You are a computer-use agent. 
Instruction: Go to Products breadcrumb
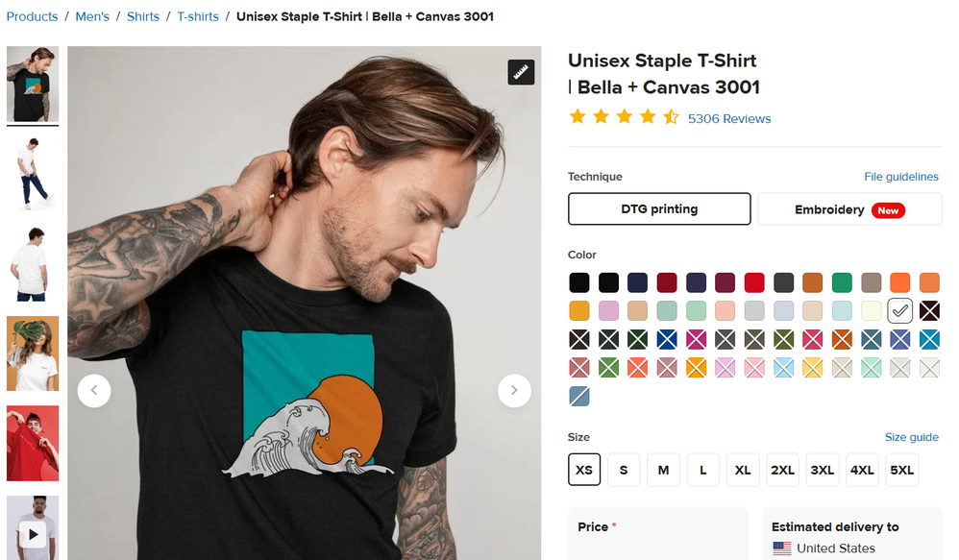pyautogui.click(x=32, y=16)
